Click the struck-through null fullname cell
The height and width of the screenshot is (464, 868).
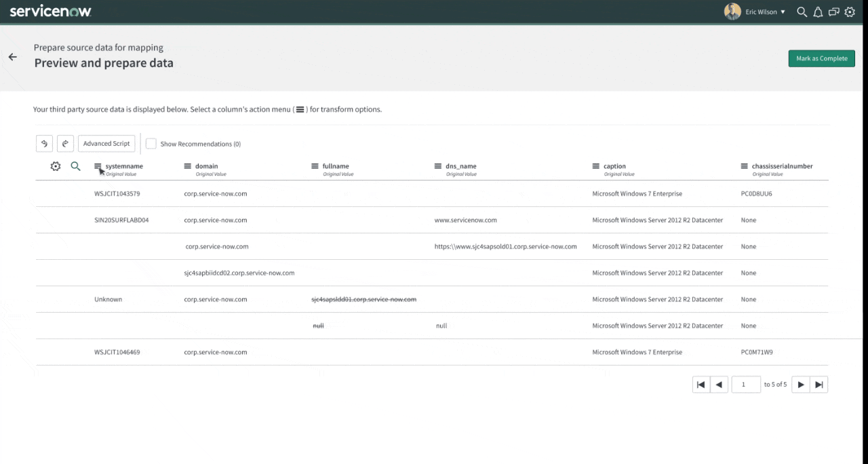318,326
